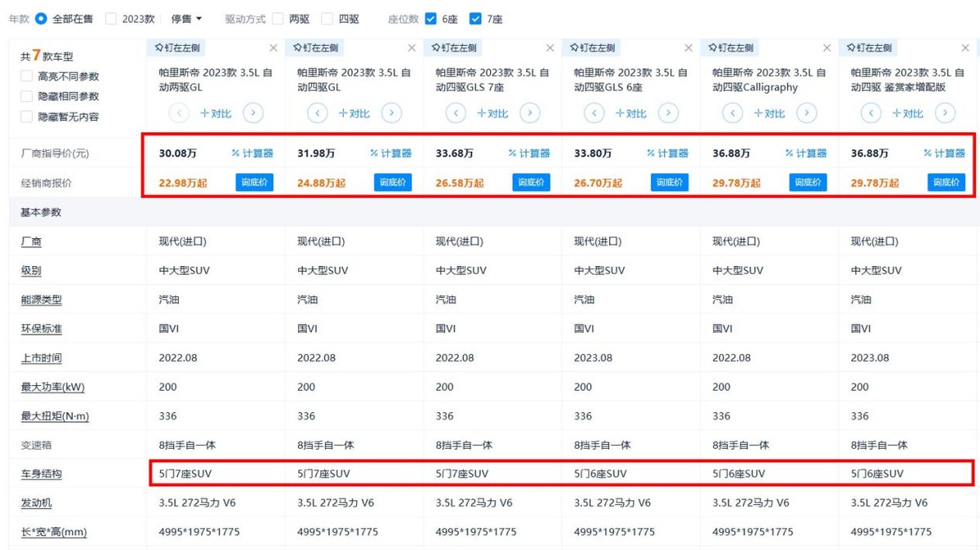980x550 pixels.
Task: Open 计算器 beside the 31.98万 price
Action: [x=391, y=153]
